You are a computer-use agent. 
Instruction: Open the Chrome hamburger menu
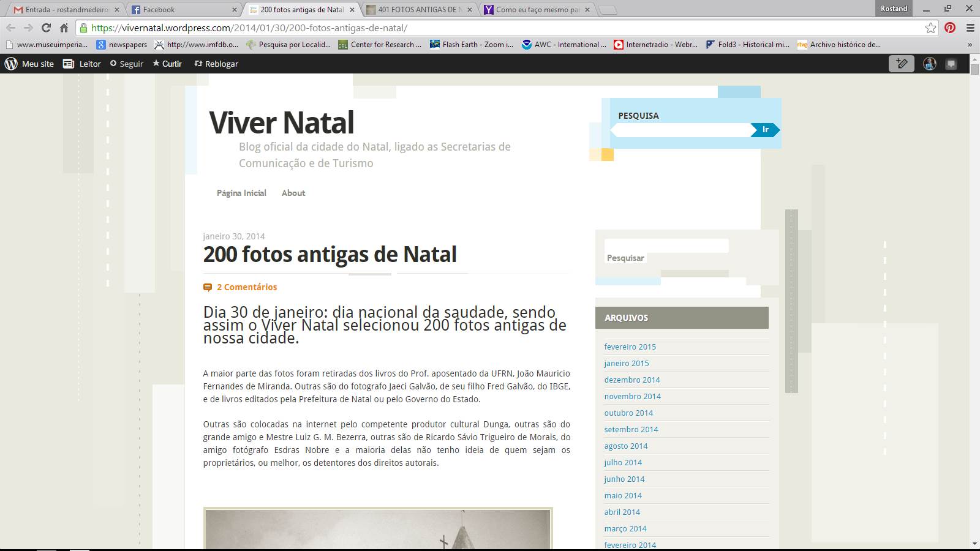point(970,28)
